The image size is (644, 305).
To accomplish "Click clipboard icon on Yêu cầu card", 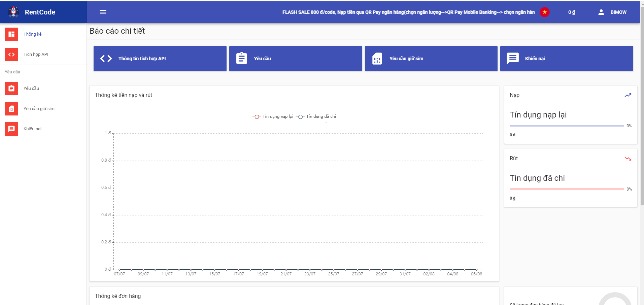I will tap(242, 58).
